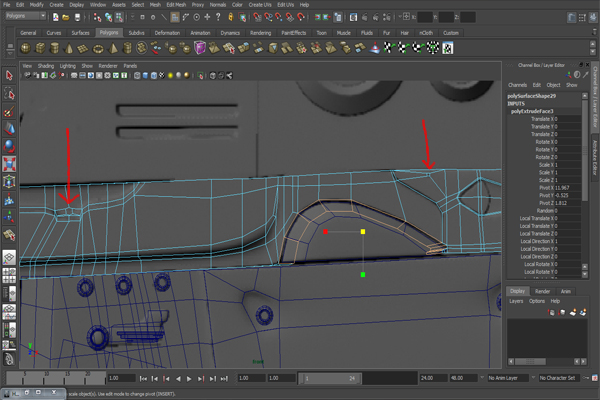Click the help question mark icon
The width and height of the screenshot is (600, 400).
[x=218, y=17]
